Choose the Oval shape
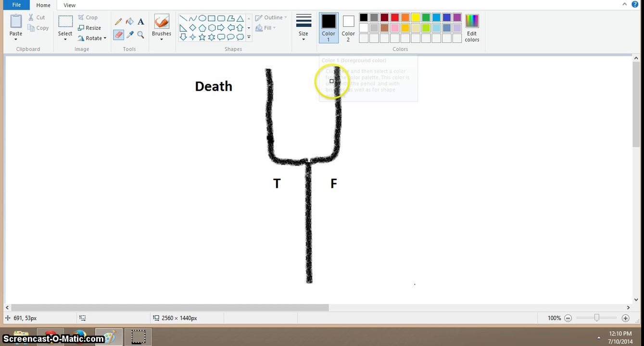This screenshot has height=346, width=644. (202, 19)
